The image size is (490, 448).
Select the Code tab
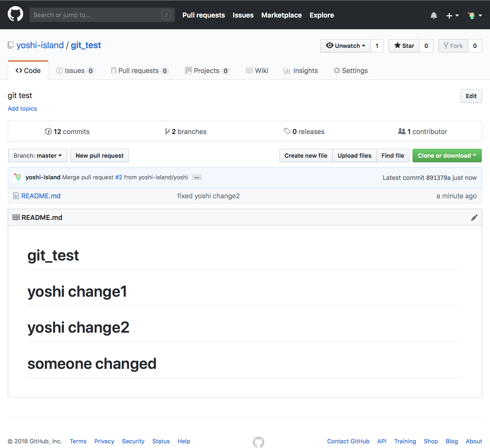[x=28, y=71]
